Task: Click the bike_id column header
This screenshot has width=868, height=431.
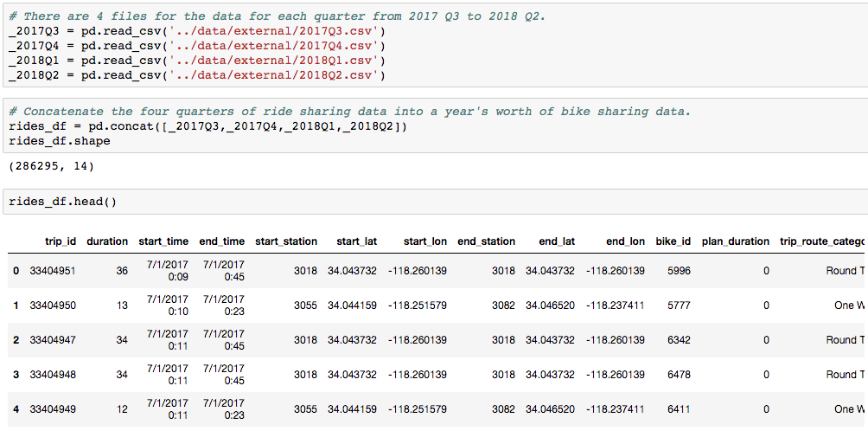Action: pos(673,241)
